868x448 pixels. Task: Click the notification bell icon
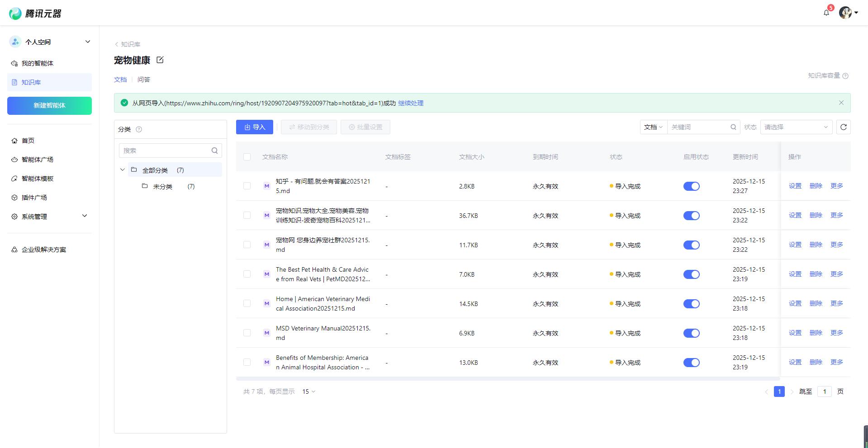[826, 13]
